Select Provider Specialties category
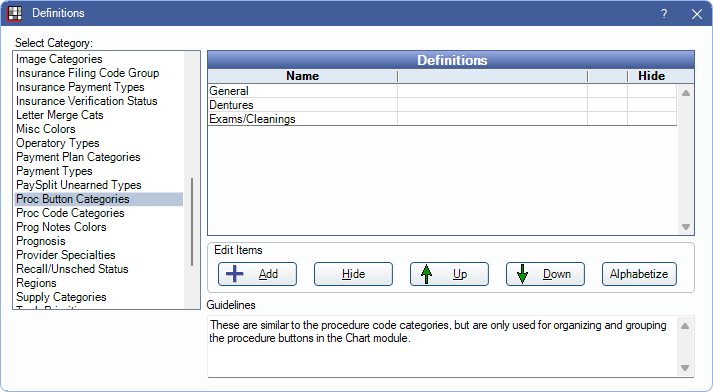 coord(99,255)
